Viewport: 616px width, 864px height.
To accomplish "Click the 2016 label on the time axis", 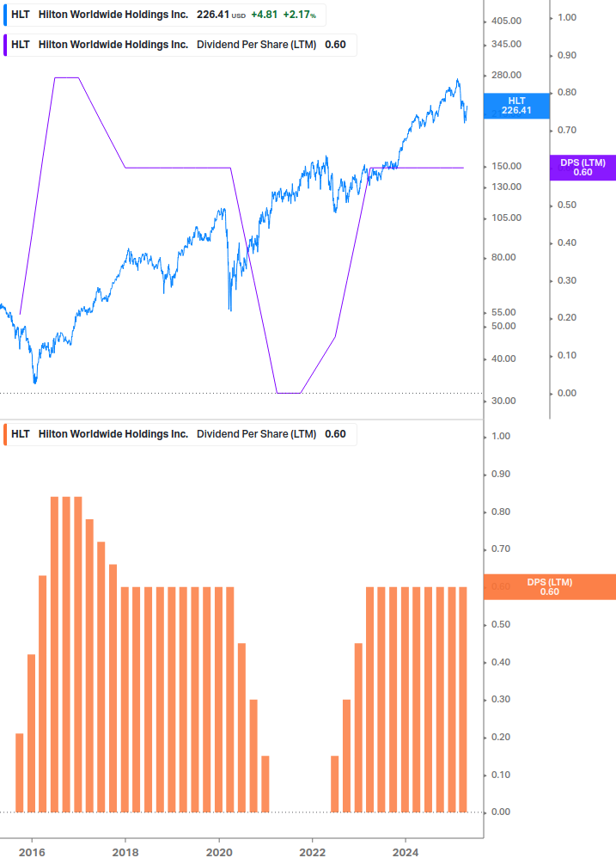I will pyautogui.click(x=32, y=853).
